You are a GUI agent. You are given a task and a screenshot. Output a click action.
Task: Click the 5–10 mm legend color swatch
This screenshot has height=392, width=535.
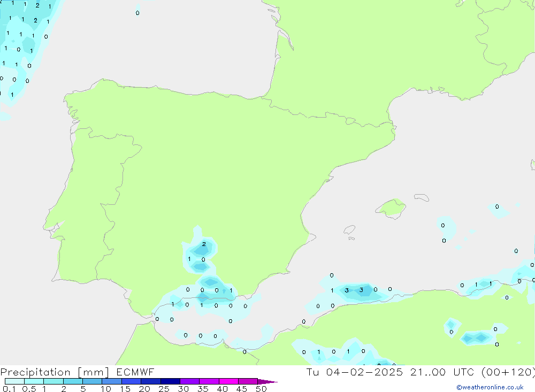click(x=92, y=381)
